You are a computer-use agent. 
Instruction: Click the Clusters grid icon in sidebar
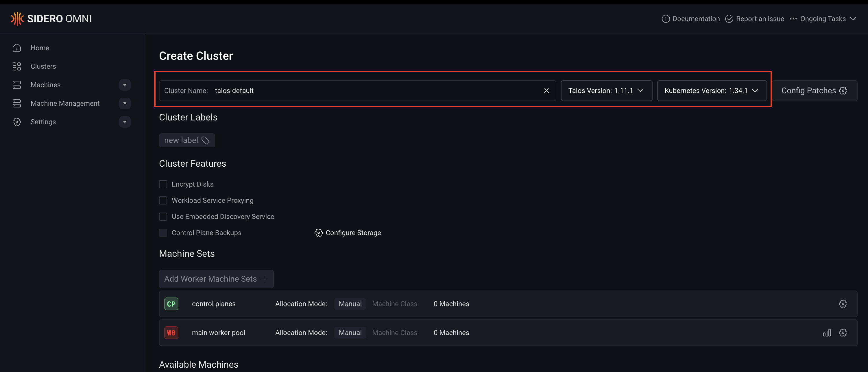point(17,66)
